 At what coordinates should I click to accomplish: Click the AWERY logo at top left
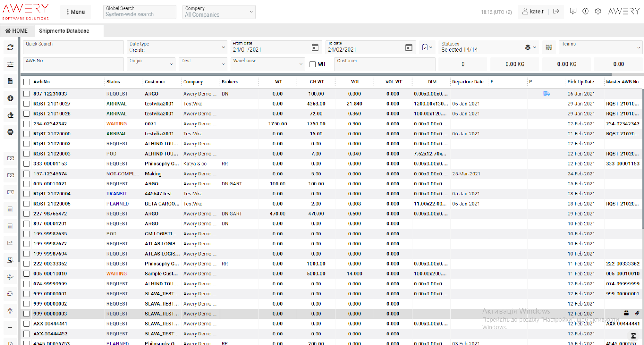coord(26,12)
